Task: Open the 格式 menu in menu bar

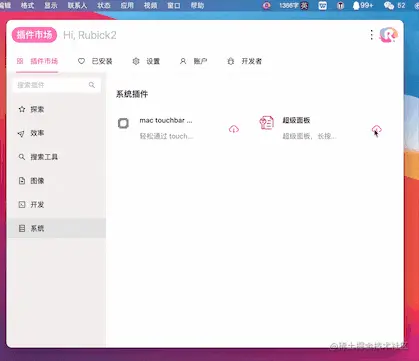Action: tap(27, 5)
